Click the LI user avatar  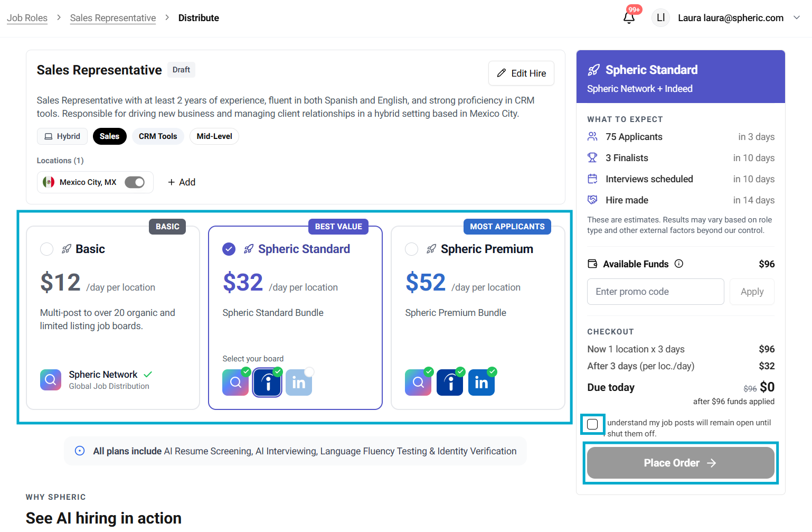[x=660, y=18]
